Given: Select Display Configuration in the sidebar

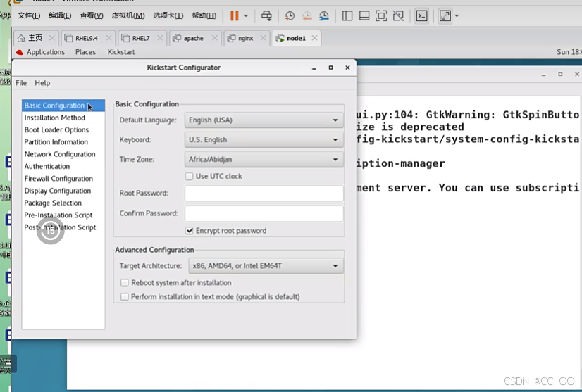Looking at the screenshot, I should [x=63, y=191].
